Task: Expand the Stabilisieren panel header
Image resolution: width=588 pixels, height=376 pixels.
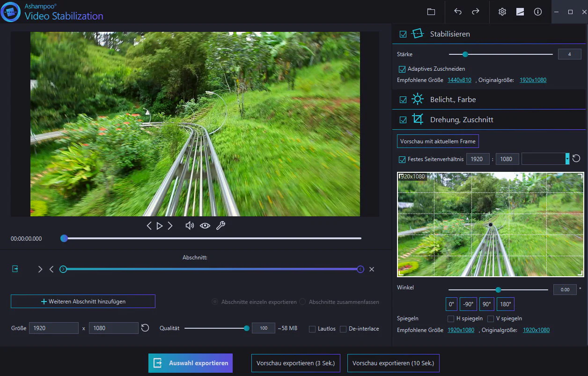Action: click(x=488, y=34)
